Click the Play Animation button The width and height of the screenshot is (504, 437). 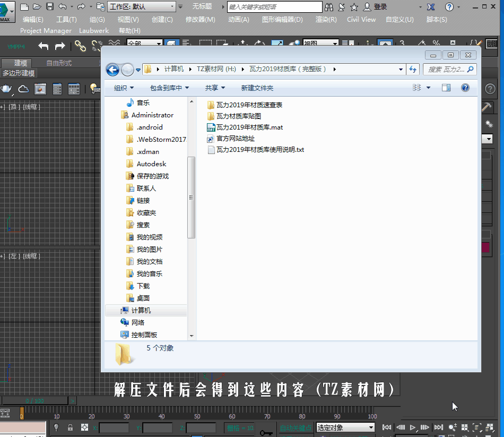coord(413,427)
